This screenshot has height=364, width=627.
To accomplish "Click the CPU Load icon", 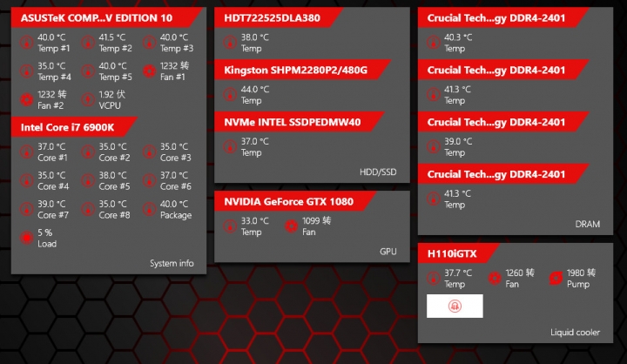I will [27, 238].
